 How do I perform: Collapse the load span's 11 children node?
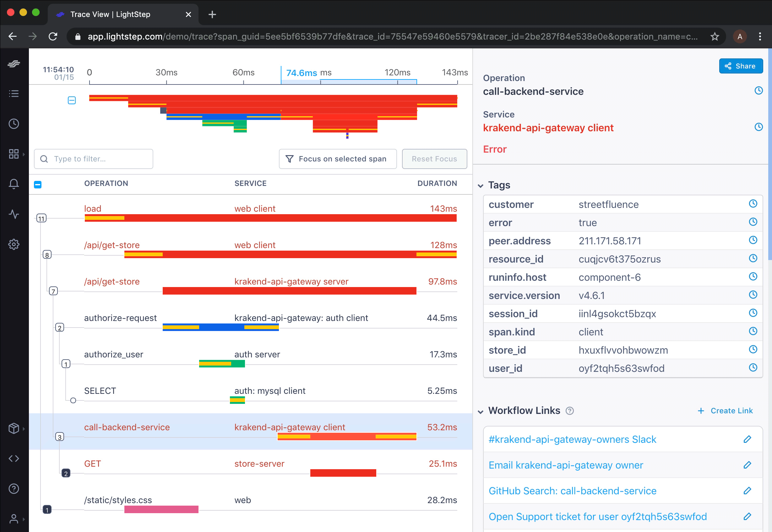(41, 219)
